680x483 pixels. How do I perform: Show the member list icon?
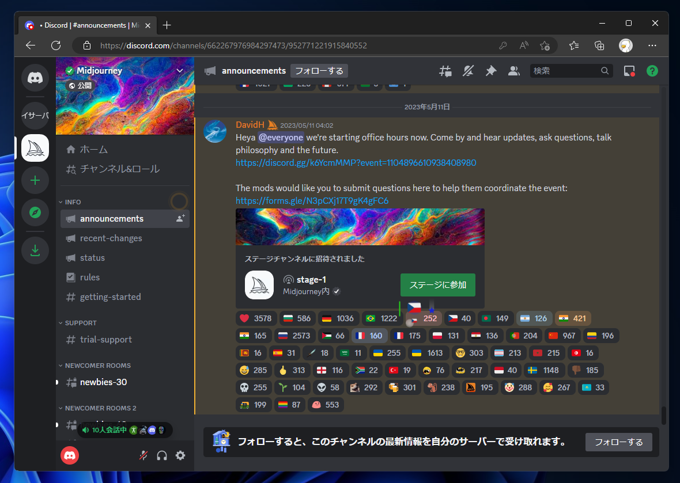pyautogui.click(x=514, y=71)
